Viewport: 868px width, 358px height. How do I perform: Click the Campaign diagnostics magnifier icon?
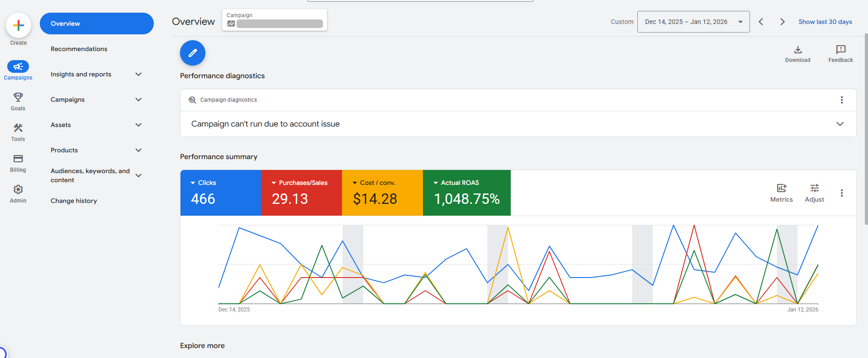coord(192,100)
